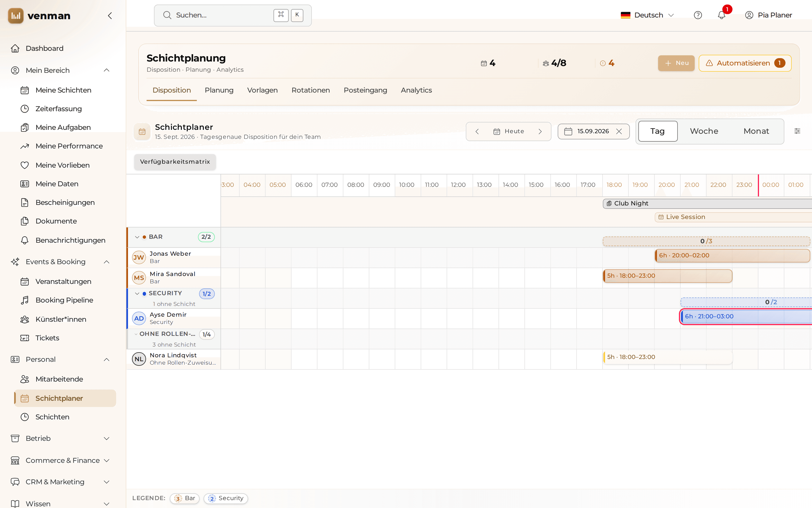The height and width of the screenshot is (508, 812).
Task: Switch to the Woche view
Action: [x=704, y=131]
